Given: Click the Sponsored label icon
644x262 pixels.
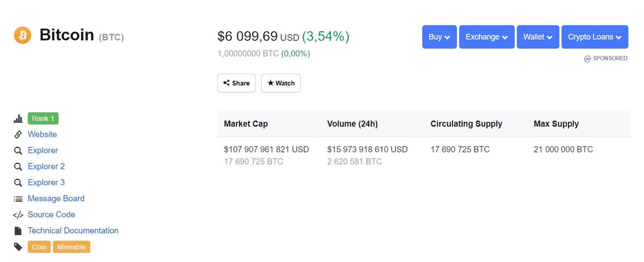Looking at the screenshot, I should point(587,59).
